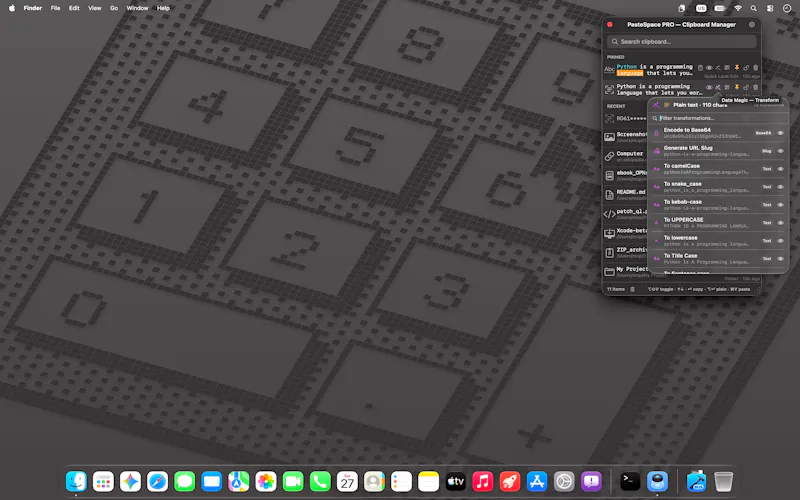Open Control Center in menu bar
This screenshot has width=800, height=500.
(x=770, y=8)
